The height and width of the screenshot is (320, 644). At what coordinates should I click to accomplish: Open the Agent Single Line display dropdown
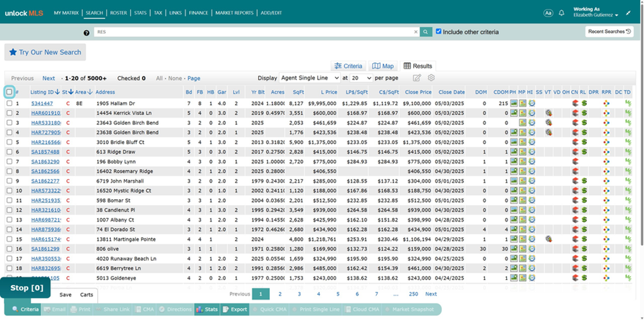coord(310,78)
